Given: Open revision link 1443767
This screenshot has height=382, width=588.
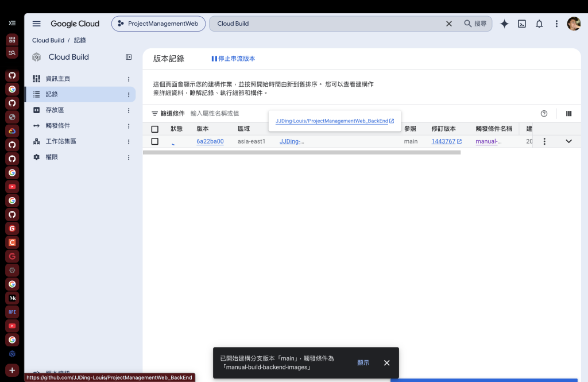Looking at the screenshot, I should 446,141.
